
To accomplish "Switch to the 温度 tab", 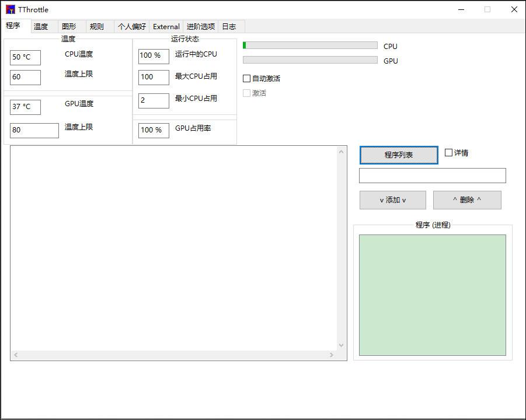I will pyautogui.click(x=41, y=26).
